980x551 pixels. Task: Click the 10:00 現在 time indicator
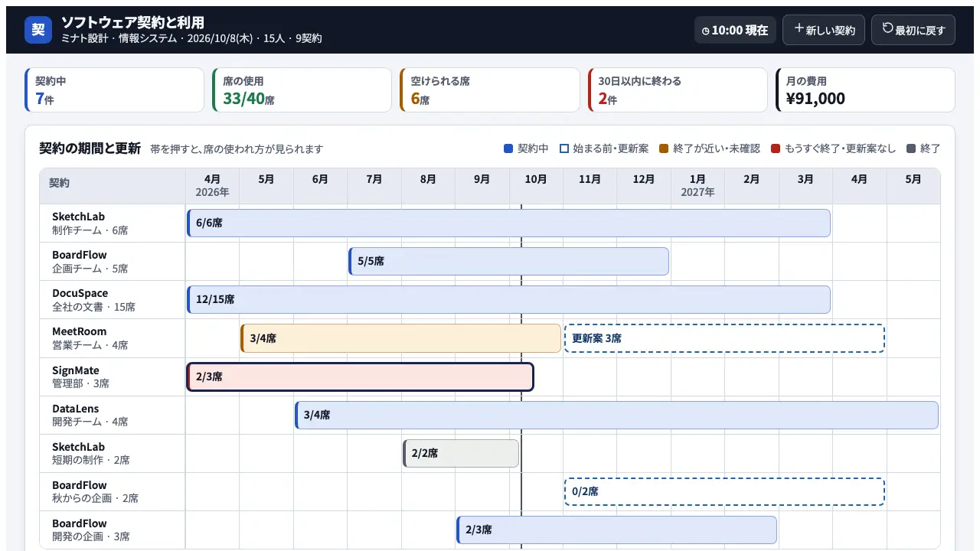coord(735,30)
